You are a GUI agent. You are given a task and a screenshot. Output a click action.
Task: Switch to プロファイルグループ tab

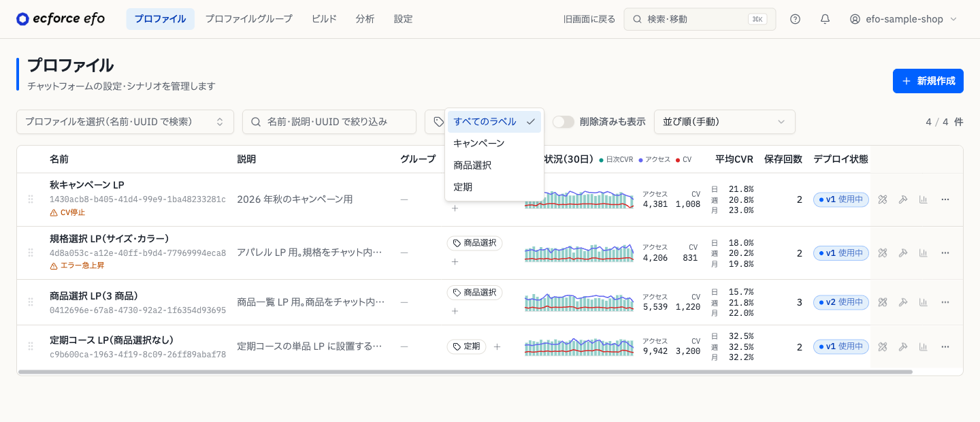[248, 19]
